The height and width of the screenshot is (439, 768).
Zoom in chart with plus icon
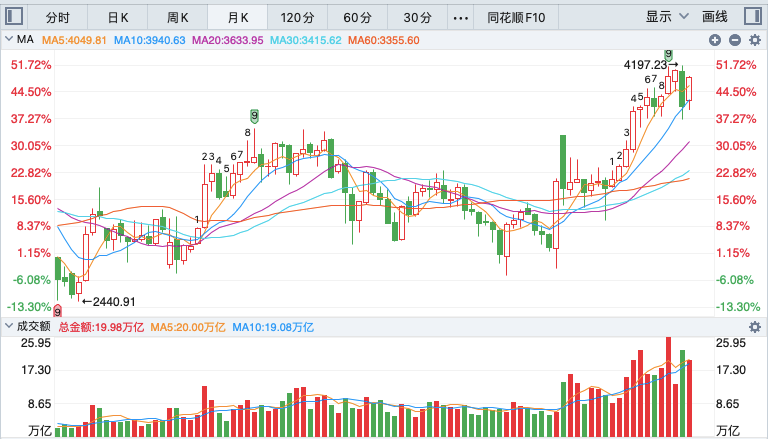[715, 40]
